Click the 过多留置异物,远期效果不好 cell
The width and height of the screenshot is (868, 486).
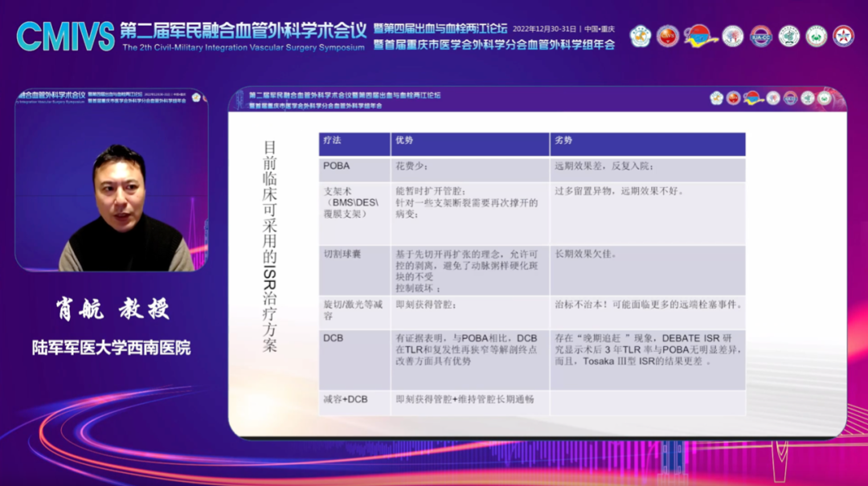648,214
